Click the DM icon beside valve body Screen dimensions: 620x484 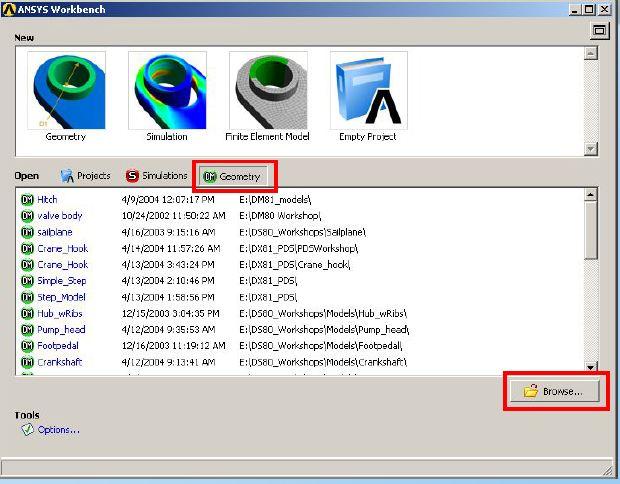[27, 216]
